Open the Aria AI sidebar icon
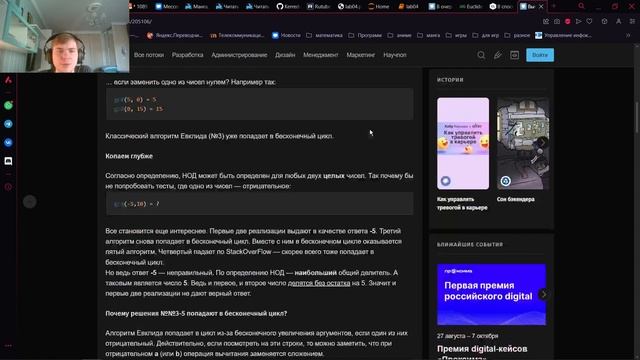The width and height of the screenshot is (640, 360). pos(8,80)
